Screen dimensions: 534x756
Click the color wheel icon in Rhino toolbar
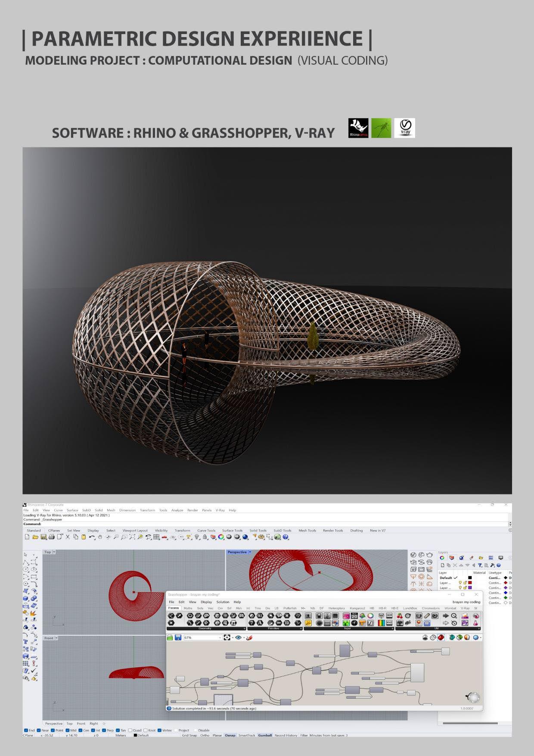(x=220, y=537)
